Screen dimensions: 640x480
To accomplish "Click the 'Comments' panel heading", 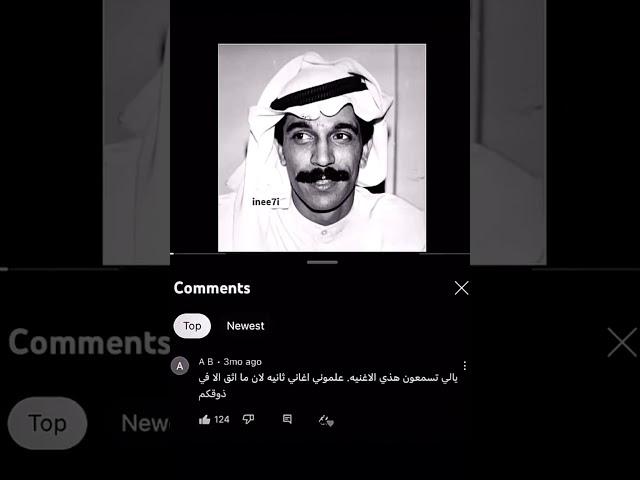I will [212, 288].
